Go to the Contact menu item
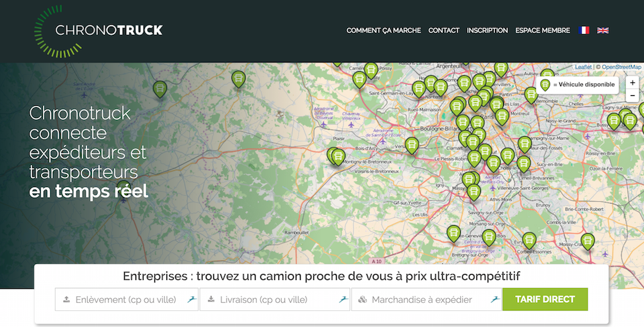644x327 pixels. click(443, 30)
